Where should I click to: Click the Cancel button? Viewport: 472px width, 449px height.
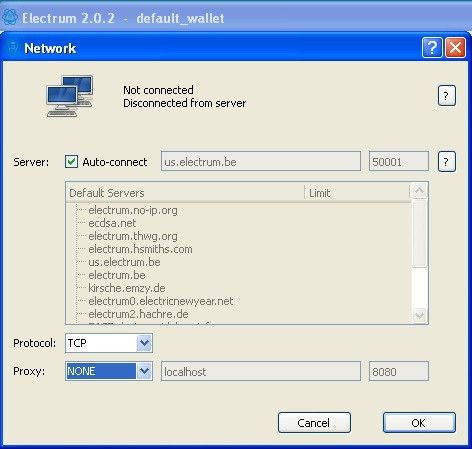[x=314, y=423]
